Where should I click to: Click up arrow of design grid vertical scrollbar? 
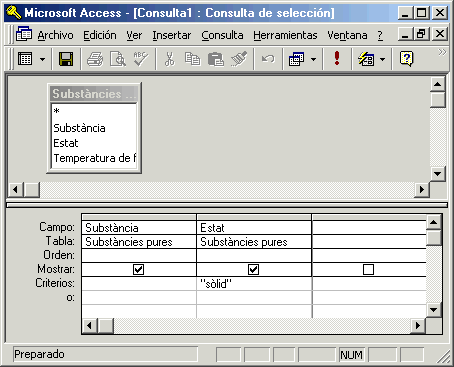(434, 222)
